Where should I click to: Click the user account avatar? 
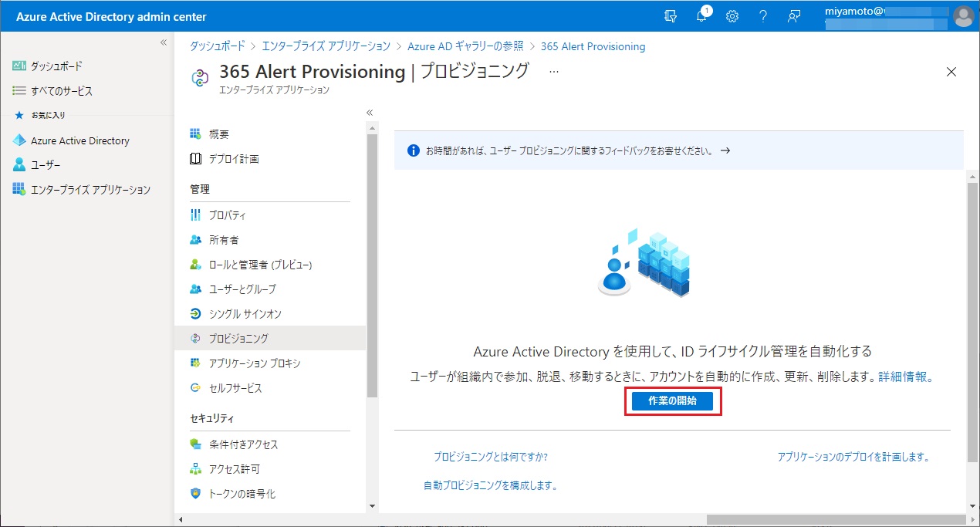[x=963, y=16]
